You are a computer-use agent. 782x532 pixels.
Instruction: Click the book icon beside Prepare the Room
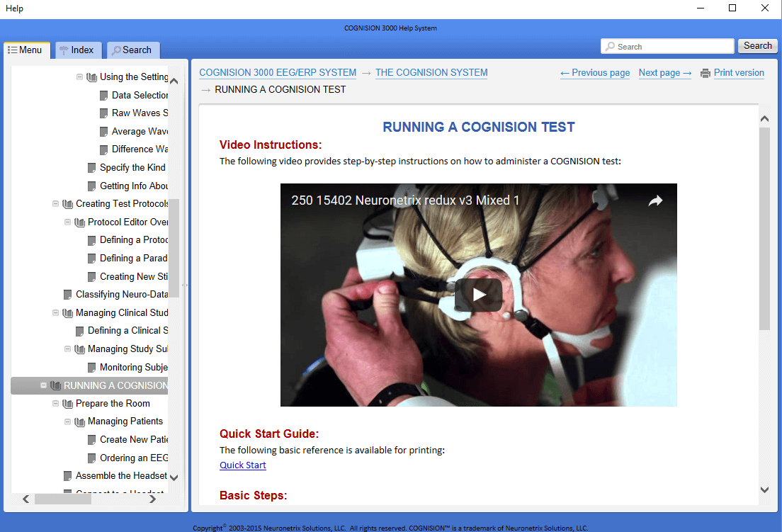click(68, 403)
